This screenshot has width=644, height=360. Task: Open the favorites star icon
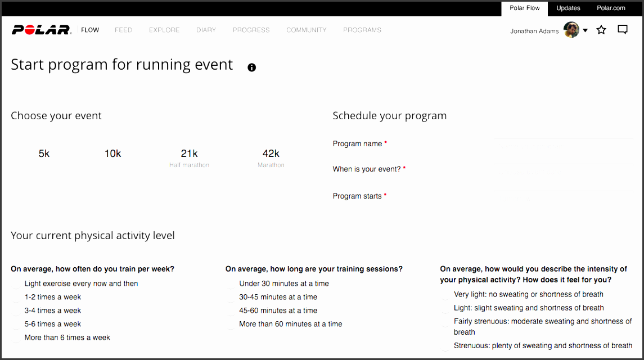pos(601,30)
